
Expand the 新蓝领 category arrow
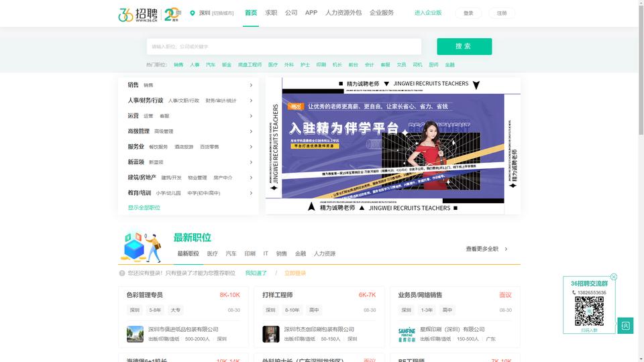click(x=251, y=162)
